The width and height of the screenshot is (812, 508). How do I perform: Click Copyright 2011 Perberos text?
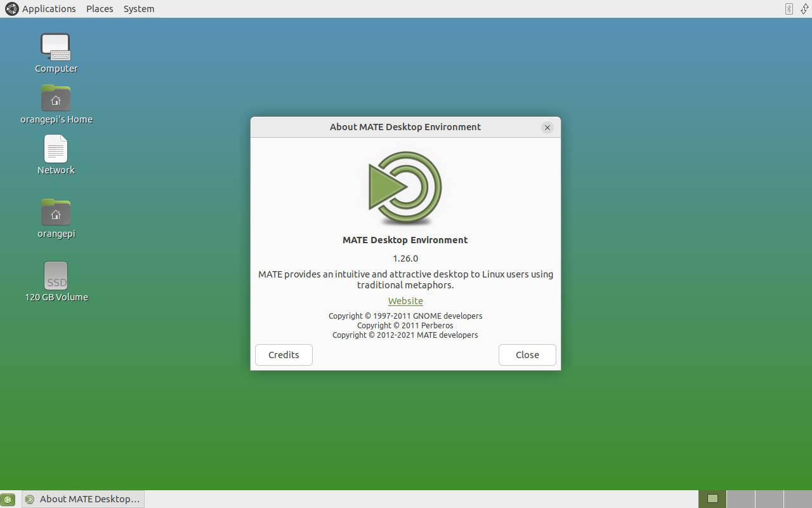[405, 326]
